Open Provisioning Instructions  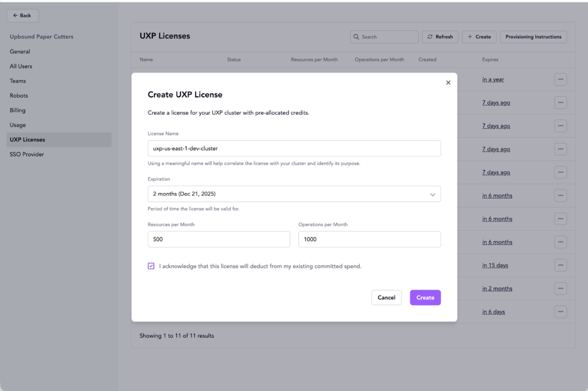[533, 37]
